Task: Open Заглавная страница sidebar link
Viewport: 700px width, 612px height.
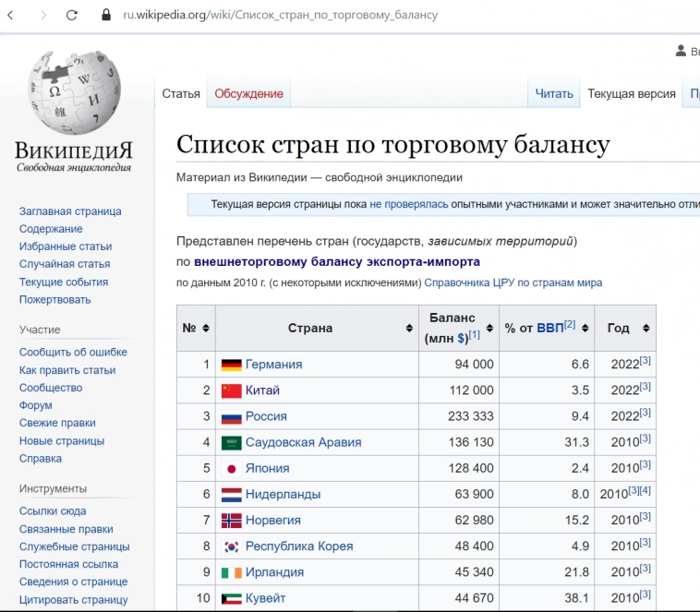Action: pos(70,211)
